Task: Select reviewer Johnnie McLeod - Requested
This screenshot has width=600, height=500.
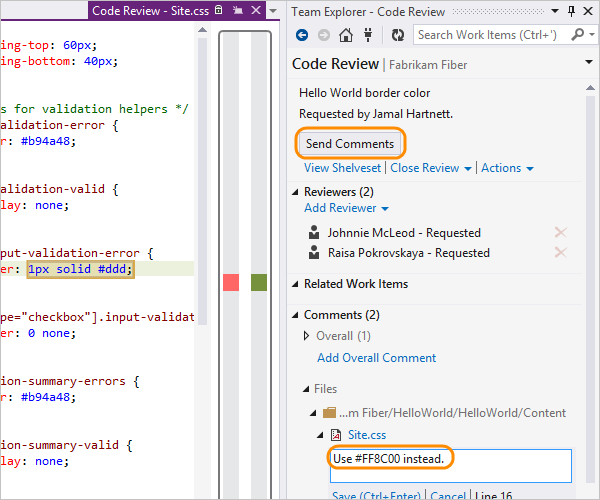Action: point(404,233)
